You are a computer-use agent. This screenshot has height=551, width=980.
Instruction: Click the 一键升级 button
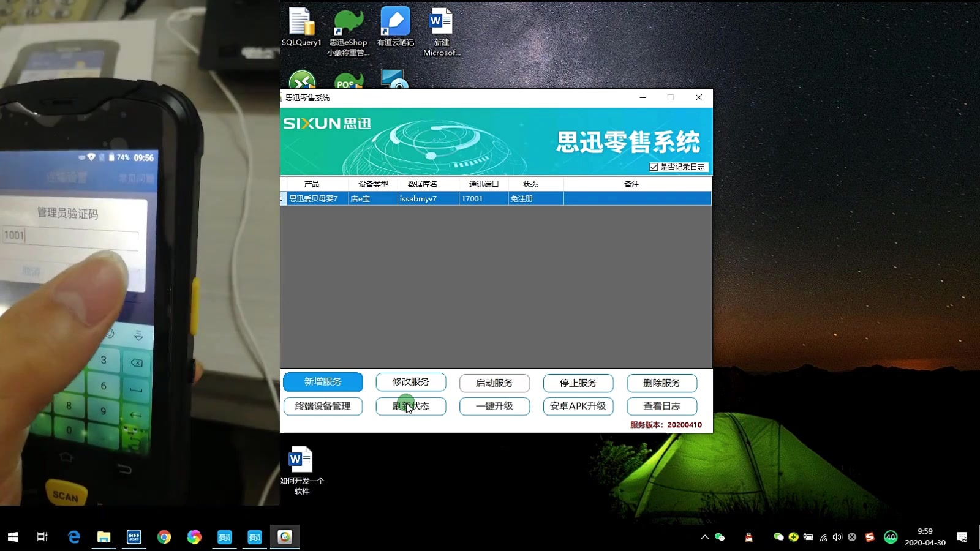494,406
